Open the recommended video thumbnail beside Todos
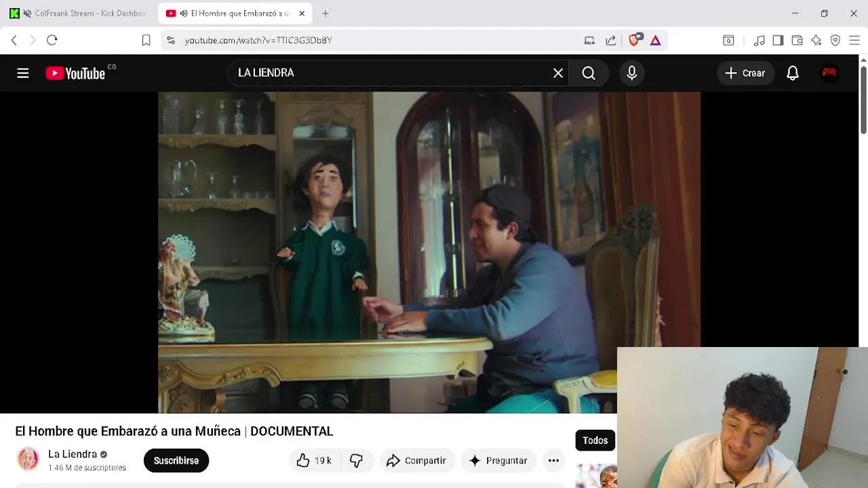Image resolution: width=868 pixels, height=488 pixels. (x=596, y=476)
